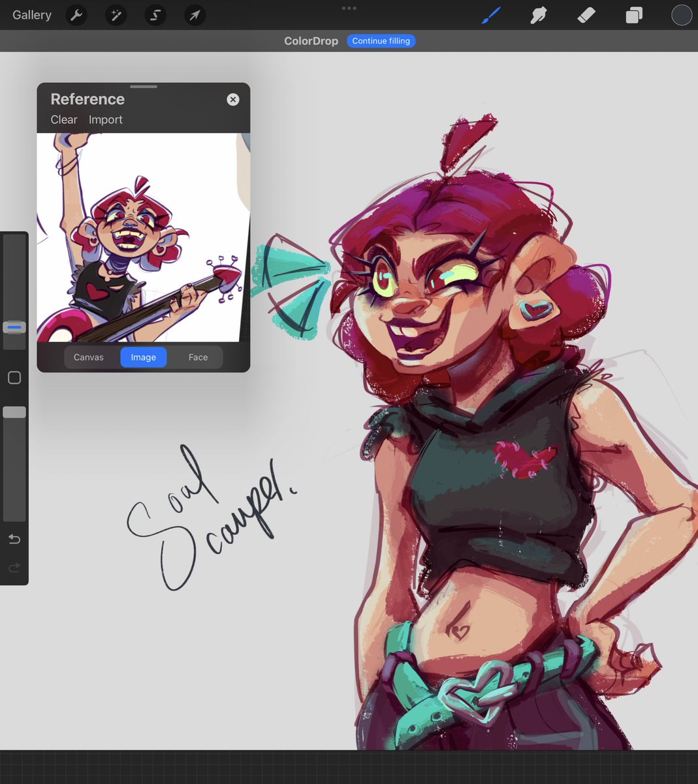The image size is (698, 784).
Task: Select the Paint brush tool
Action: click(x=491, y=14)
